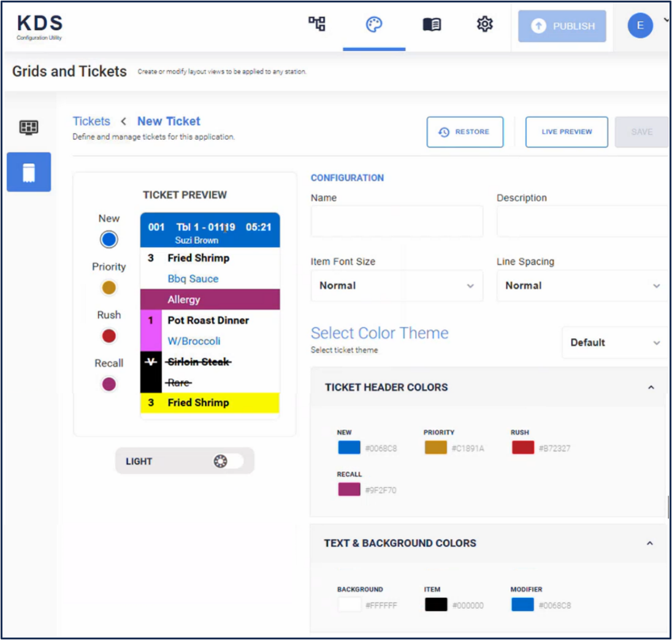672x640 pixels.
Task: Open the Default color theme dropdown
Action: tap(615, 342)
